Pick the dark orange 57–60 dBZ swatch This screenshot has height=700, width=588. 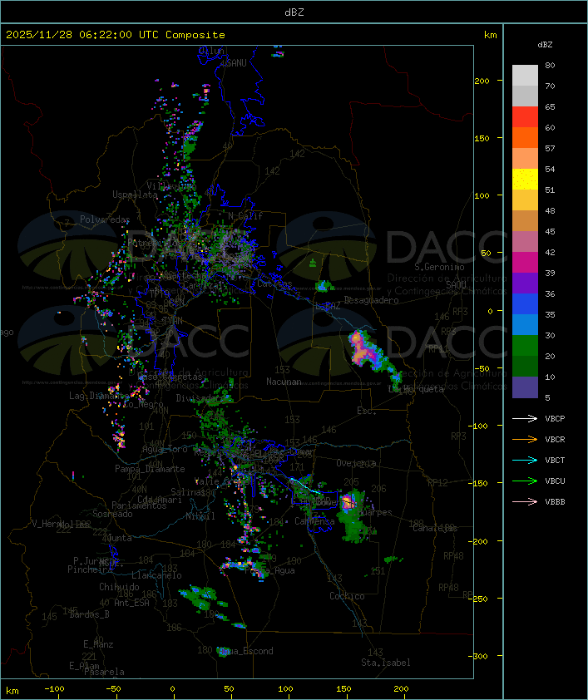click(525, 137)
